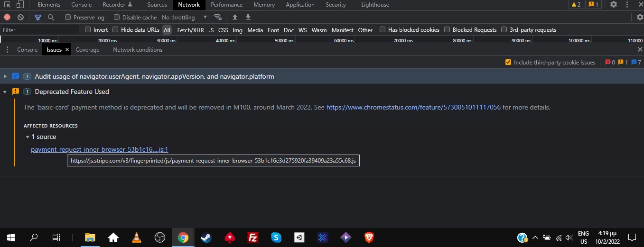Filter requests by JS type
This screenshot has width=644, height=247.
pos(211,30)
